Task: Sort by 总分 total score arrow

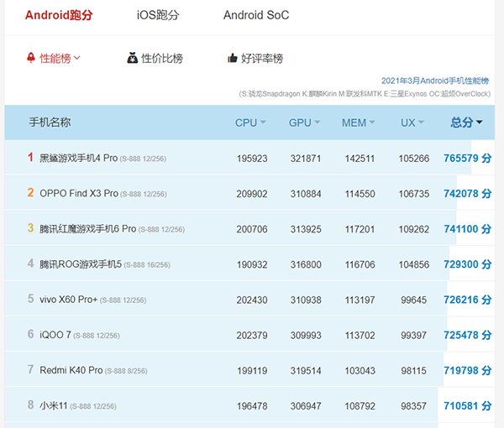Action: click(480, 123)
